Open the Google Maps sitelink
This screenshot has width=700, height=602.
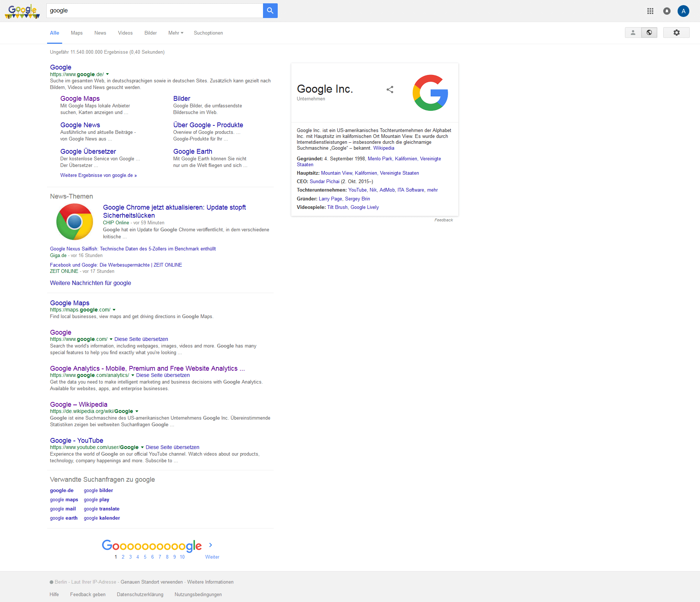80,99
